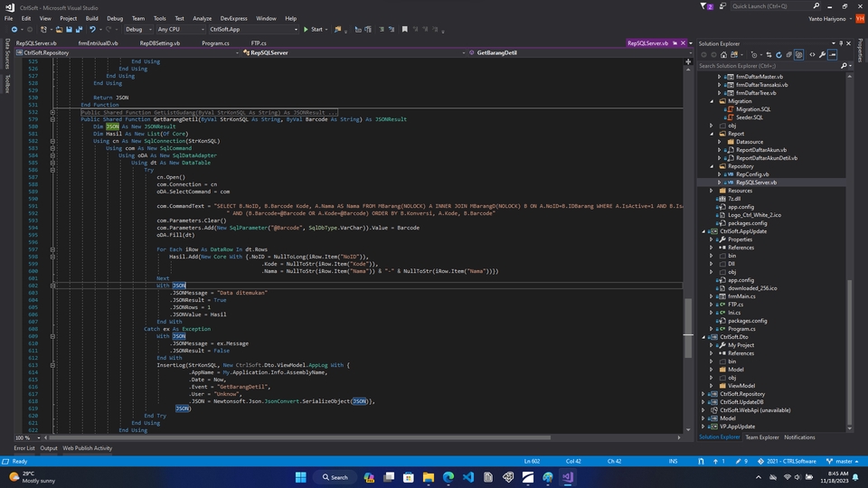This screenshot has width=868, height=488.
Task: Select frmMain.cs in Solution Explorer
Action: (x=741, y=296)
